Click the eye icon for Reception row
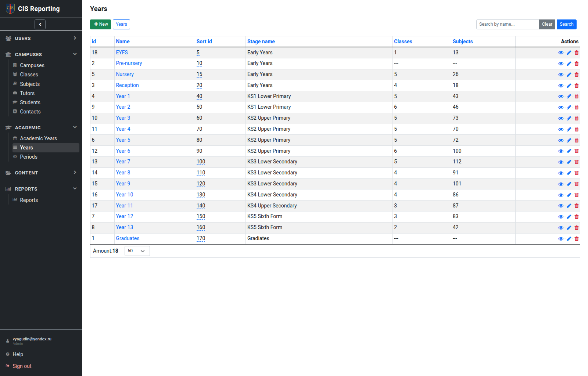Image resolution: width=588 pixels, height=376 pixels. click(x=561, y=86)
